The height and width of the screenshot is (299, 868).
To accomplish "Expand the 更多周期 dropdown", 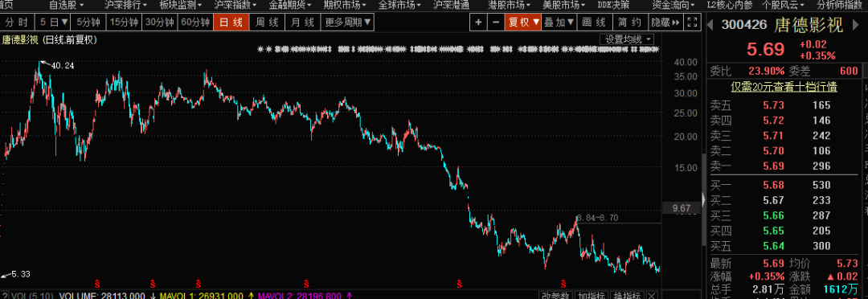I will 348,23.
